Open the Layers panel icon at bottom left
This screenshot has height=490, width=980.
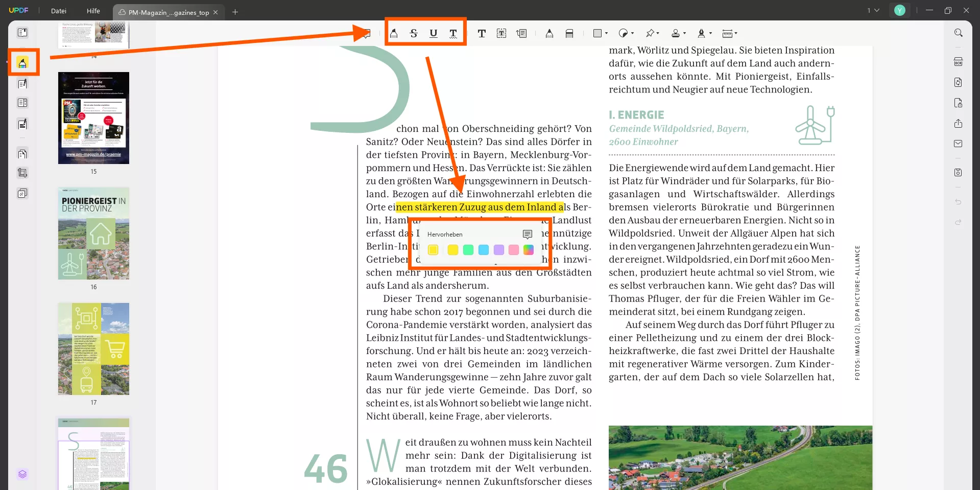click(22, 474)
